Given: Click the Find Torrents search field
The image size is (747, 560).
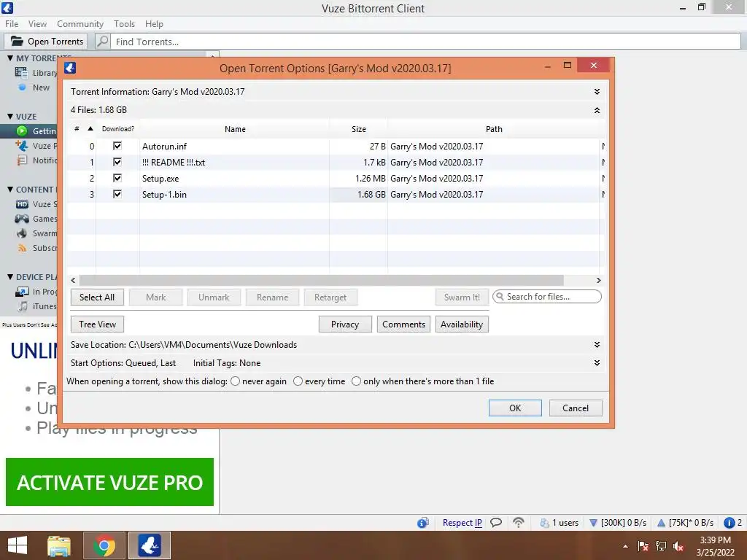Looking at the screenshot, I should tap(425, 42).
